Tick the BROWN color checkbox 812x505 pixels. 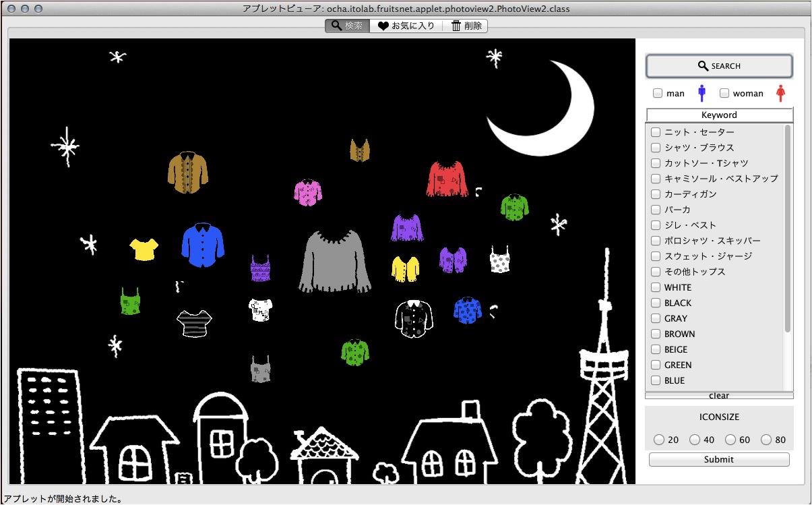click(x=656, y=334)
